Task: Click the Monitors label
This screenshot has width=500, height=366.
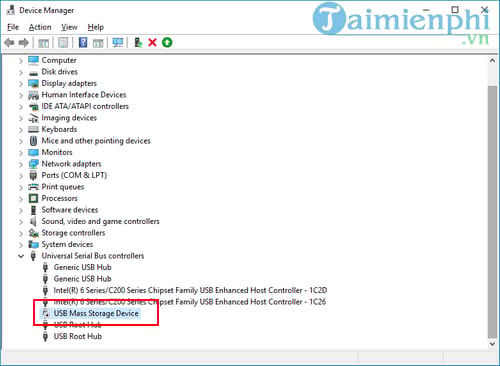Action: click(57, 152)
